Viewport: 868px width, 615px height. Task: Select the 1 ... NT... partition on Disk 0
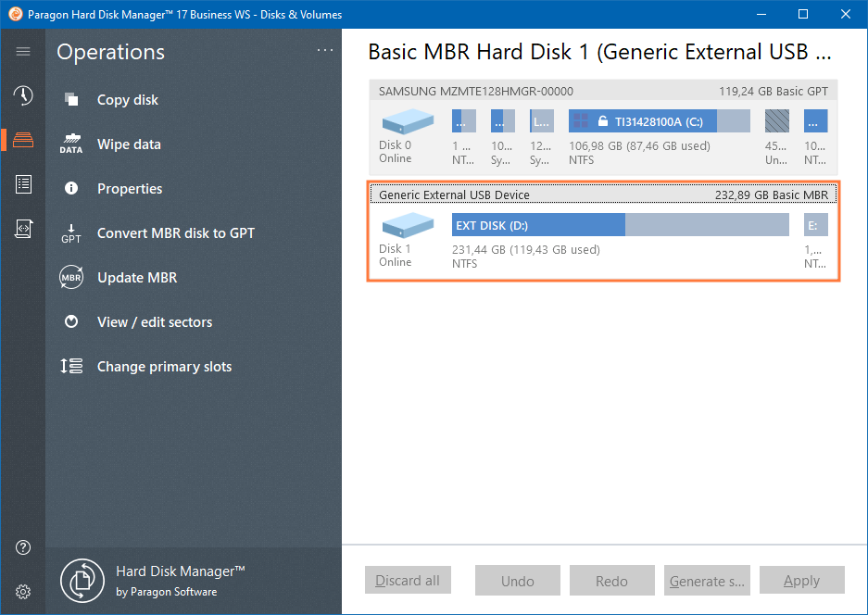click(464, 120)
